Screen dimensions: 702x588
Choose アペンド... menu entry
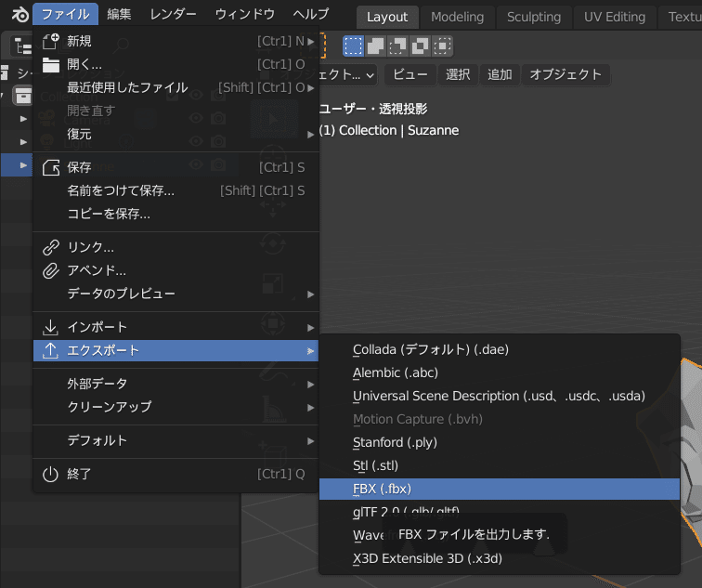[175, 270]
